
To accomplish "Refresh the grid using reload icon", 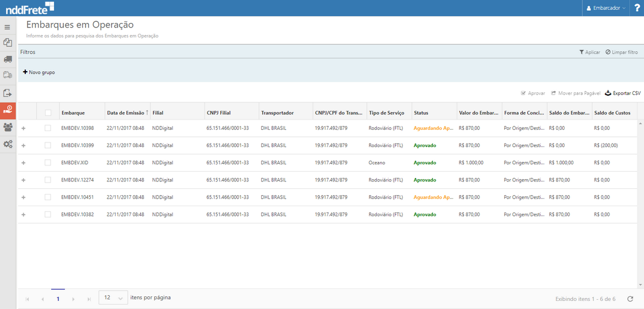I will tap(630, 299).
